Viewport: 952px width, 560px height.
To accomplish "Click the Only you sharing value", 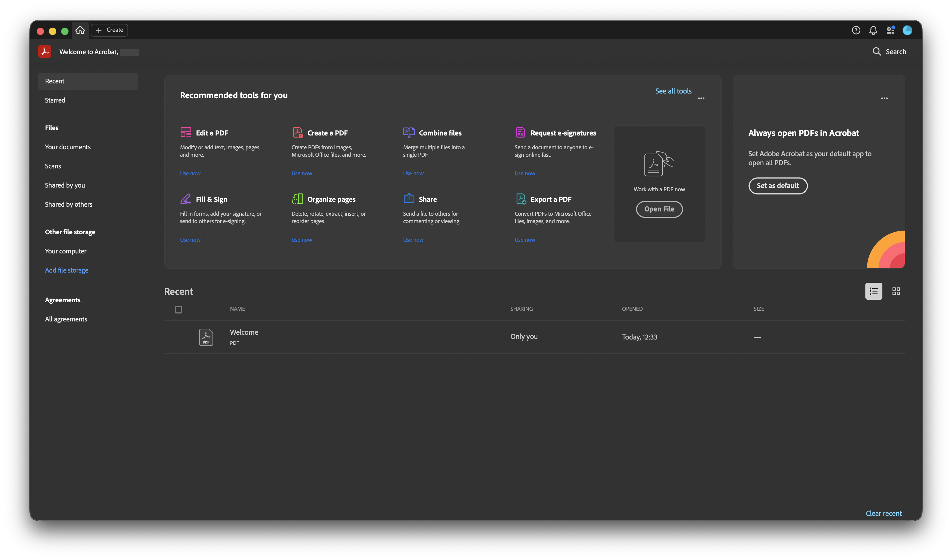I will pyautogui.click(x=524, y=337).
